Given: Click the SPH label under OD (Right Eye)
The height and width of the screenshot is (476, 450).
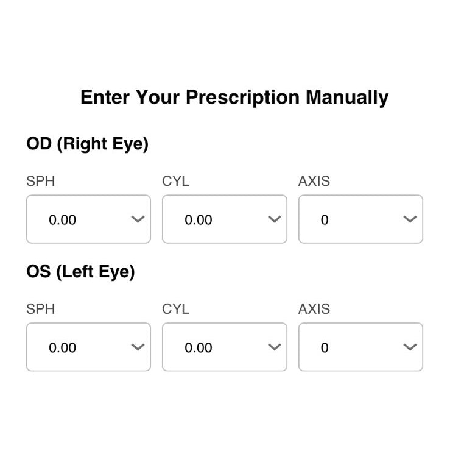Looking at the screenshot, I should [x=41, y=181].
